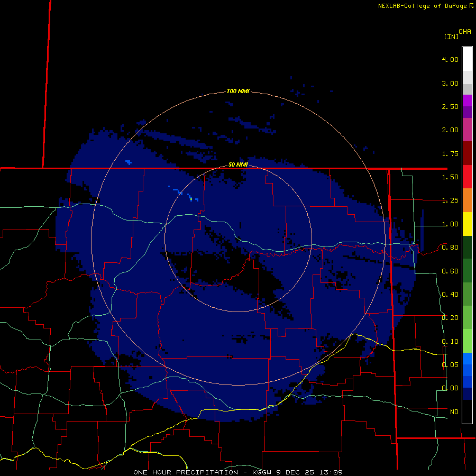Click the 3.00 legend value

[x=450, y=83]
